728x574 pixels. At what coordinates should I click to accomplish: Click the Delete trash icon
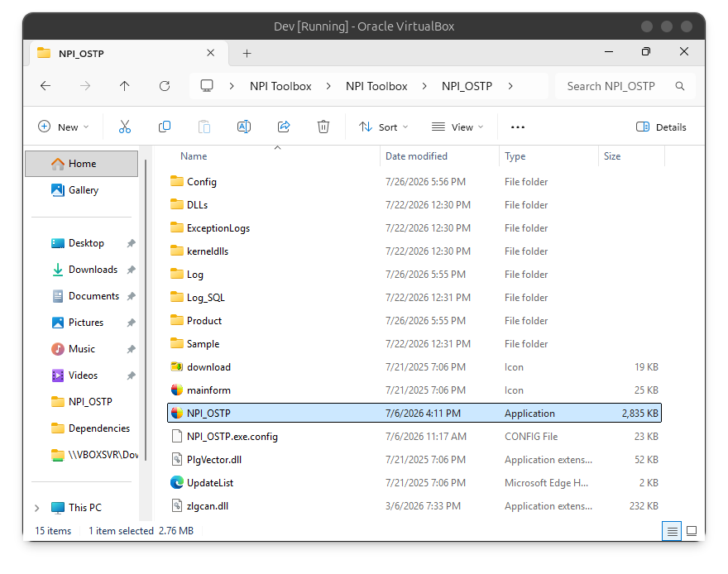coord(323,127)
